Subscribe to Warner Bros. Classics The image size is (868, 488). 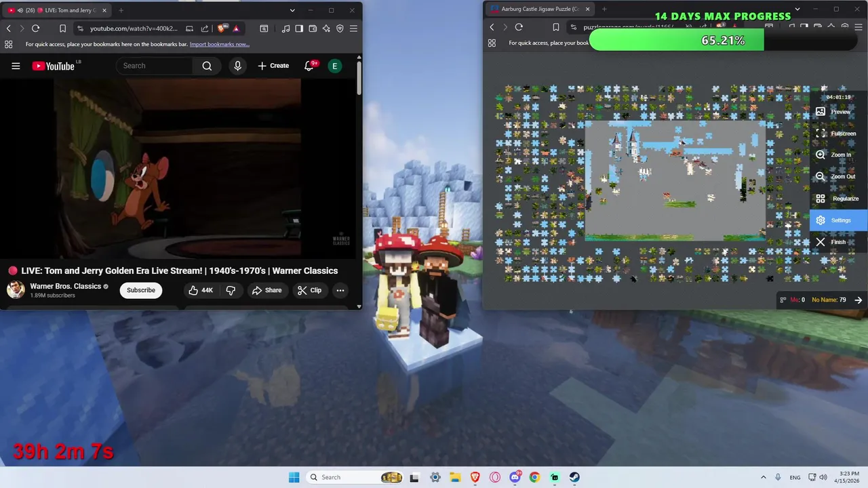pyautogui.click(x=141, y=290)
